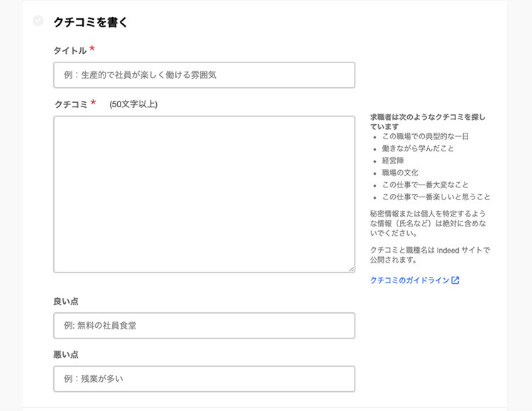Click the 働きながら学んだこと bullet item

(x=418, y=148)
